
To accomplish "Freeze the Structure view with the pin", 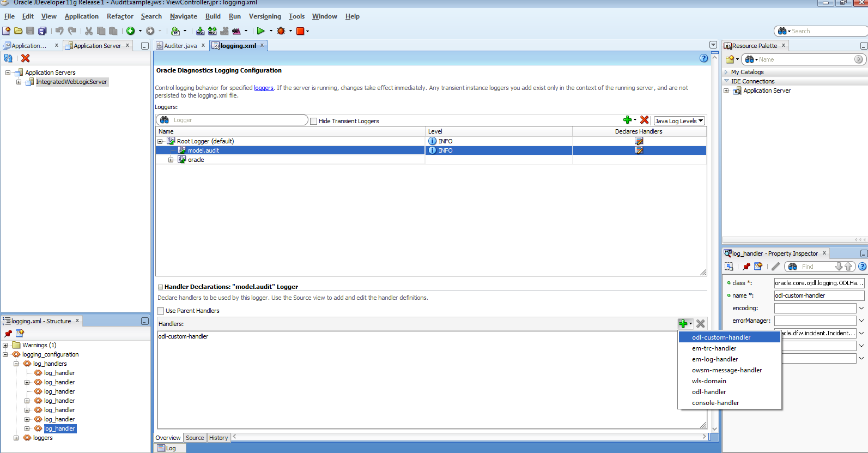I will click(8, 333).
